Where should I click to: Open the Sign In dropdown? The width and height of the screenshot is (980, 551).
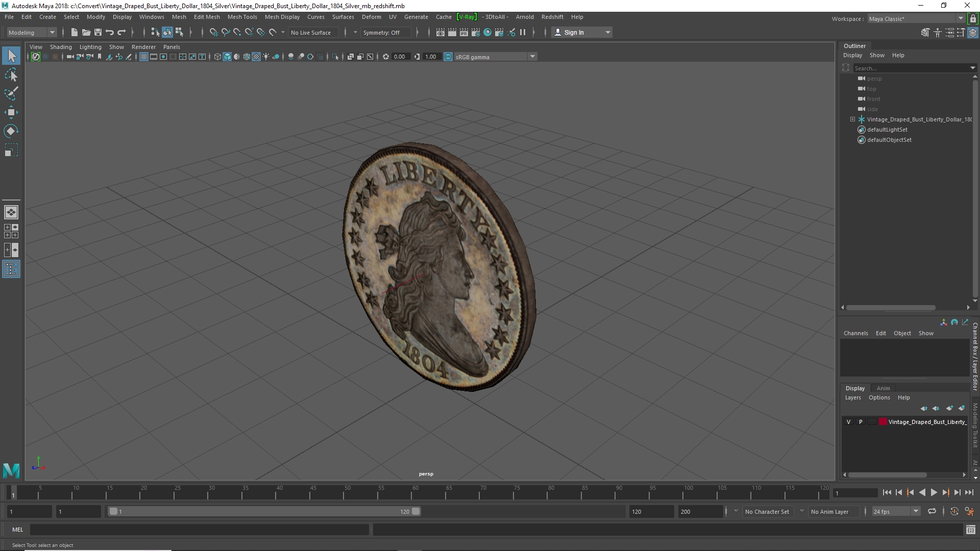coord(582,33)
